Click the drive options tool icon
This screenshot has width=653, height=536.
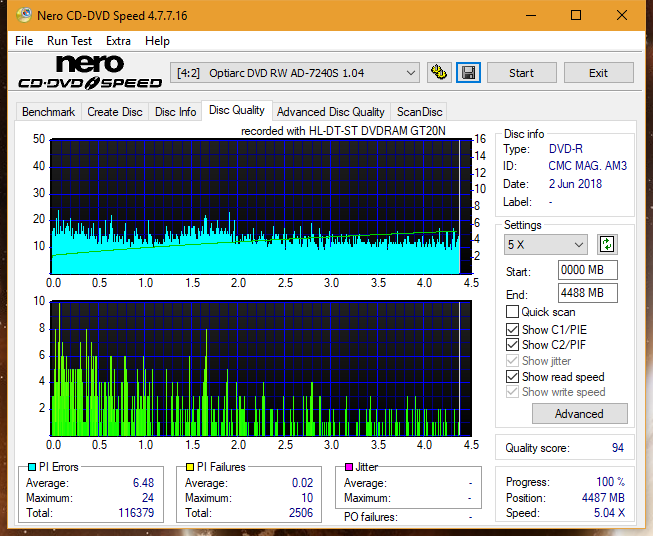[439, 73]
